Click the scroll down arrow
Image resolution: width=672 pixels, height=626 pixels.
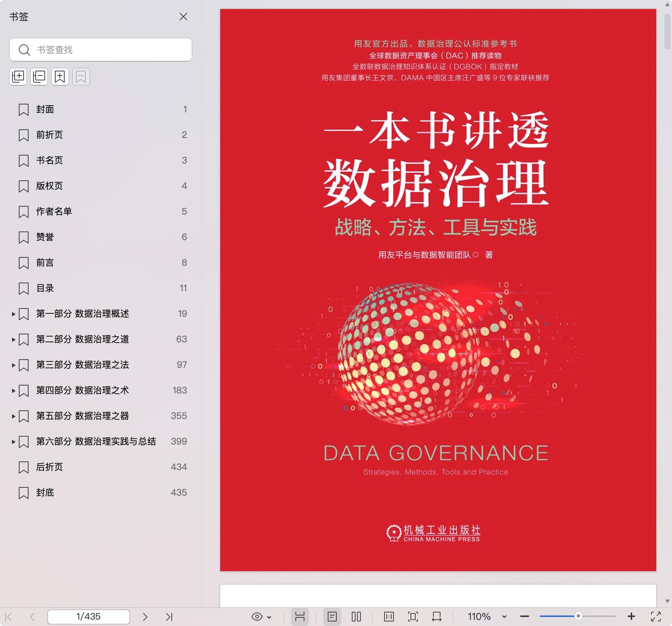click(x=667, y=601)
